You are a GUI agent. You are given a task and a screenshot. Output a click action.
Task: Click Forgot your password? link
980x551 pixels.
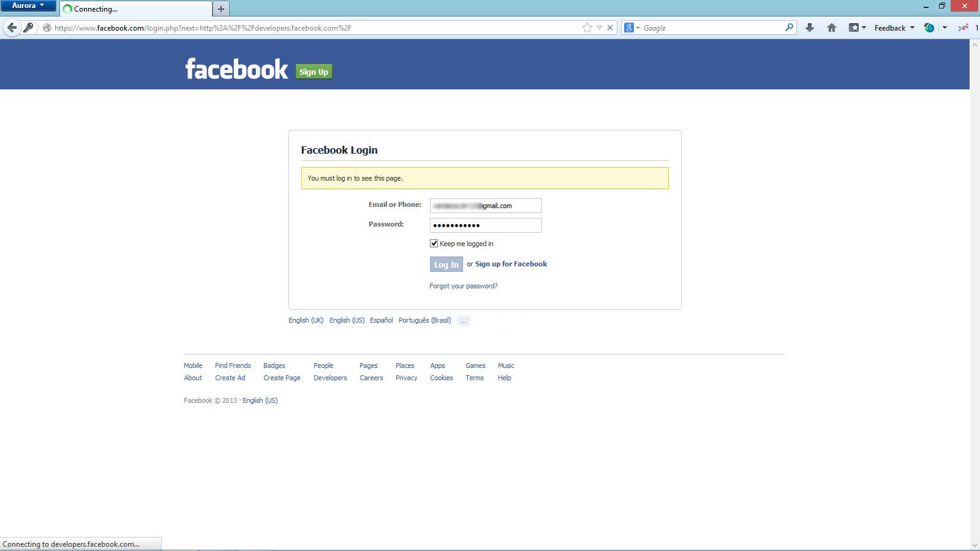click(x=463, y=286)
